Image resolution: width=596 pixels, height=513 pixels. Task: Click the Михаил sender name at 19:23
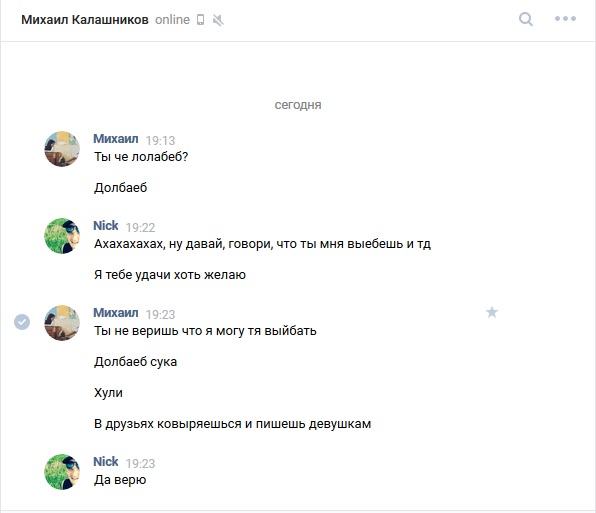116,313
